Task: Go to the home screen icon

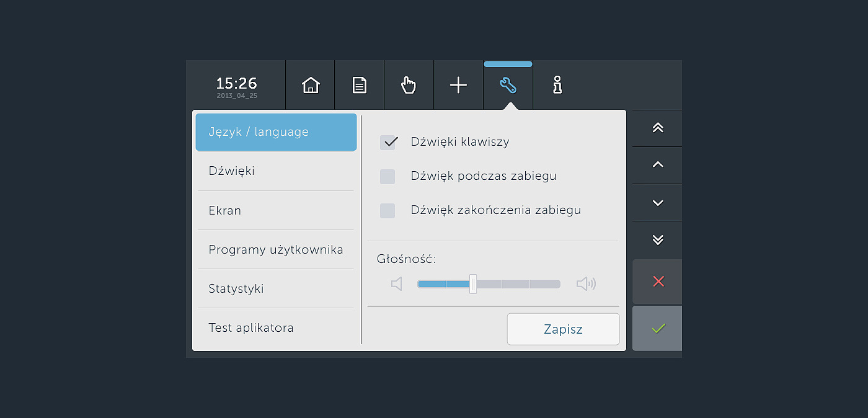Action: click(x=310, y=85)
